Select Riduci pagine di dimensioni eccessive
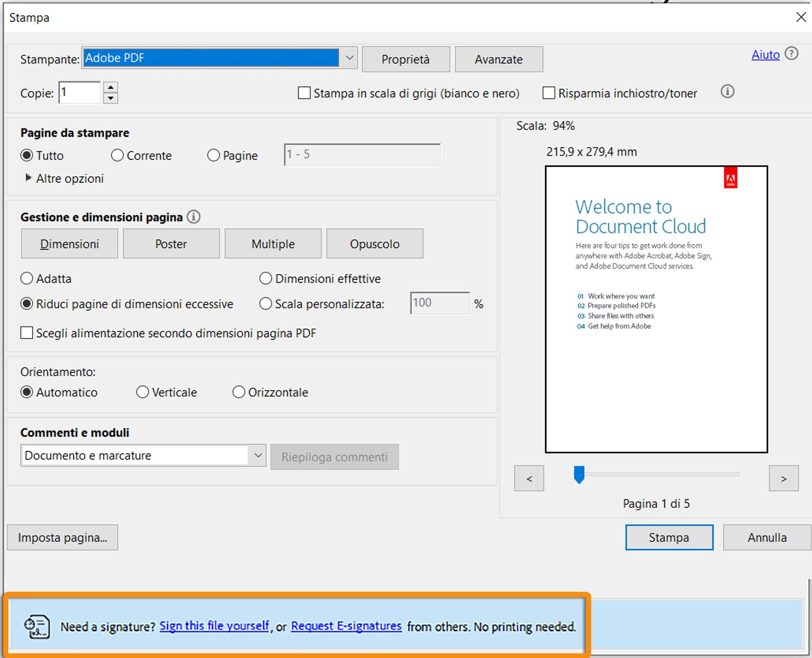The image size is (812, 658). (x=27, y=304)
